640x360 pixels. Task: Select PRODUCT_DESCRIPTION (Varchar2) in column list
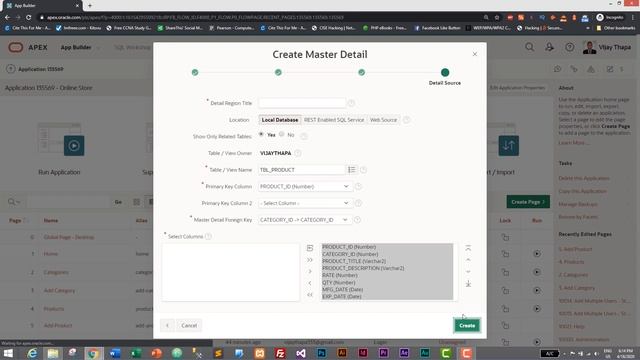pos(363,268)
